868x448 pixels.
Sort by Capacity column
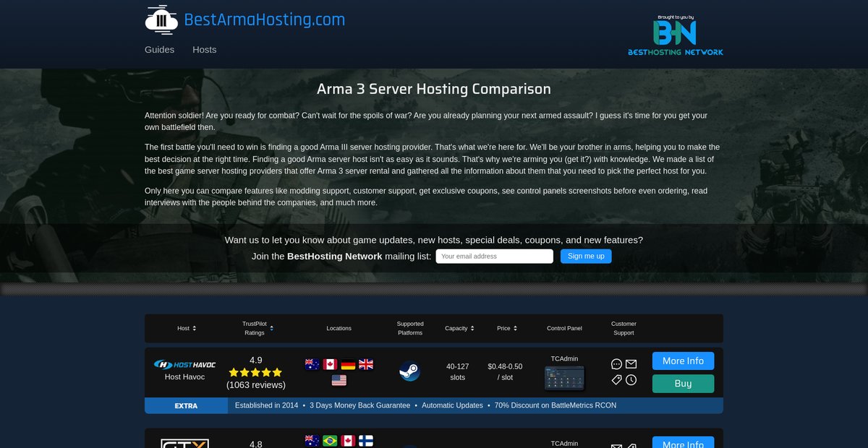[x=460, y=328]
